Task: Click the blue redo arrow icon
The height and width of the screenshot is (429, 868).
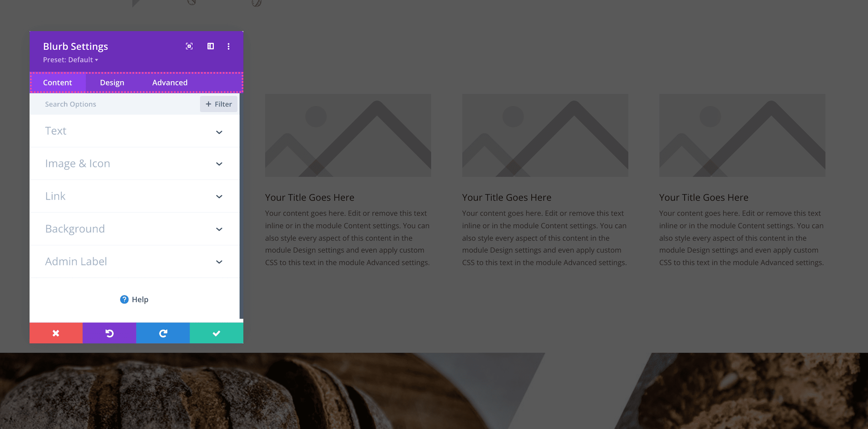Action: point(163,333)
